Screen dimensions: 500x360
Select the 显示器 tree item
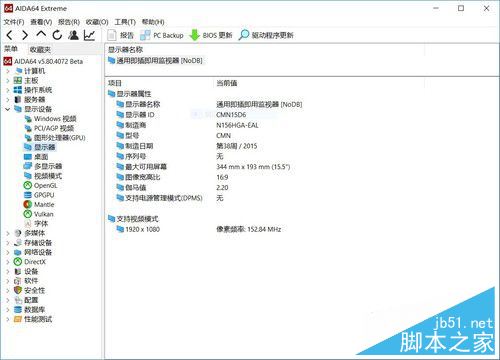pyautogui.click(x=40, y=147)
